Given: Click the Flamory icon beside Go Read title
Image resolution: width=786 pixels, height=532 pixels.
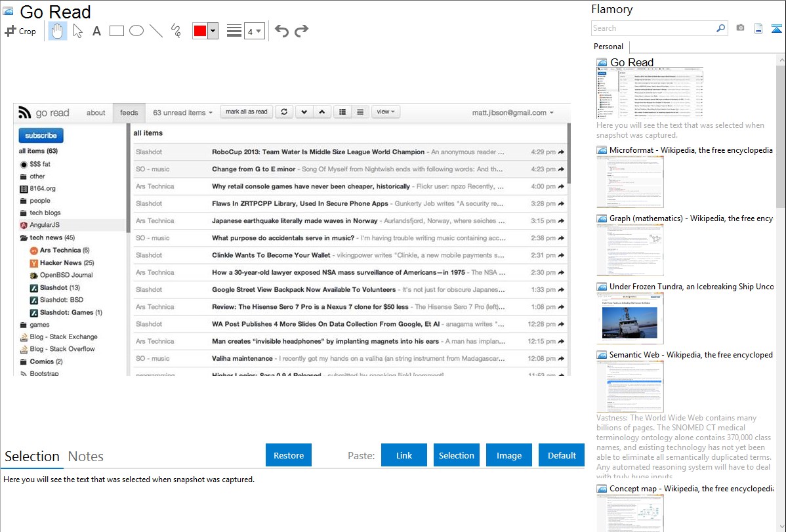Looking at the screenshot, I should point(8,11).
